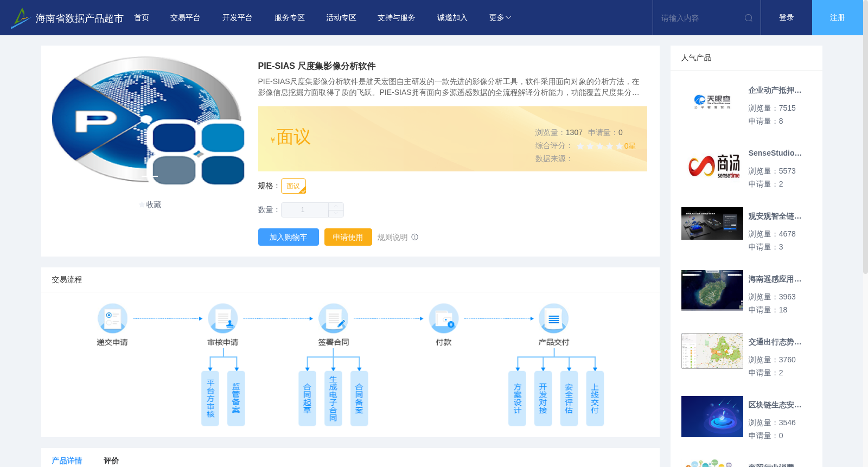Open the 交通出行态势 product thumbnail
The image size is (868, 467).
pyautogui.click(x=712, y=351)
